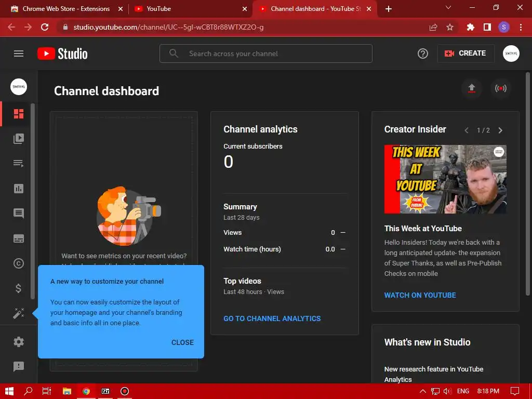Open a new browser tab
This screenshot has width=532, height=399.
coord(389,9)
